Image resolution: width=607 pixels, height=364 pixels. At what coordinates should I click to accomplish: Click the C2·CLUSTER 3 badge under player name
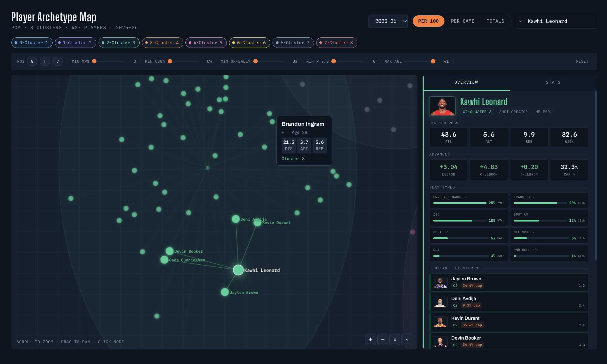477,112
